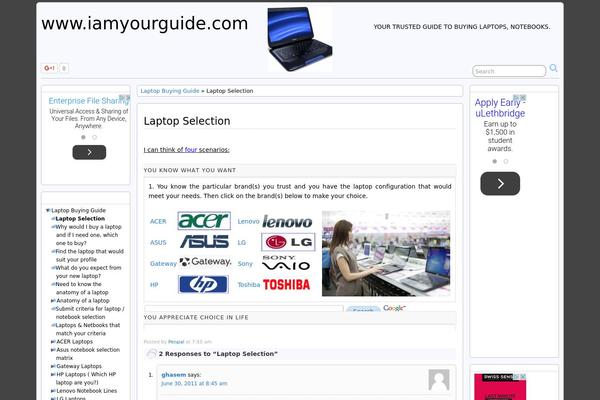This screenshot has height=400, width=600.
Task: Click the ghasem commenter name link
Action: pyautogui.click(x=174, y=375)
